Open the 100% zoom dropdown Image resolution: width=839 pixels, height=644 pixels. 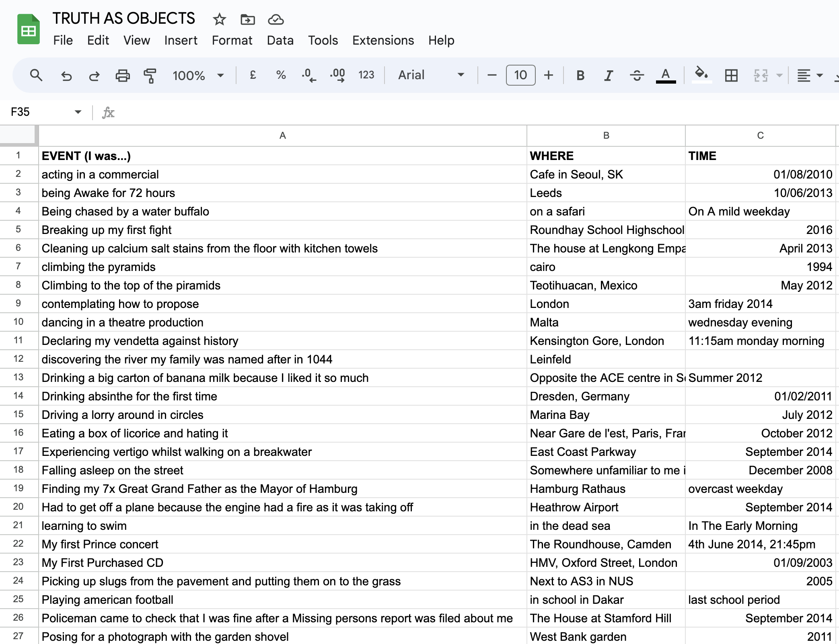coord(198,75)
